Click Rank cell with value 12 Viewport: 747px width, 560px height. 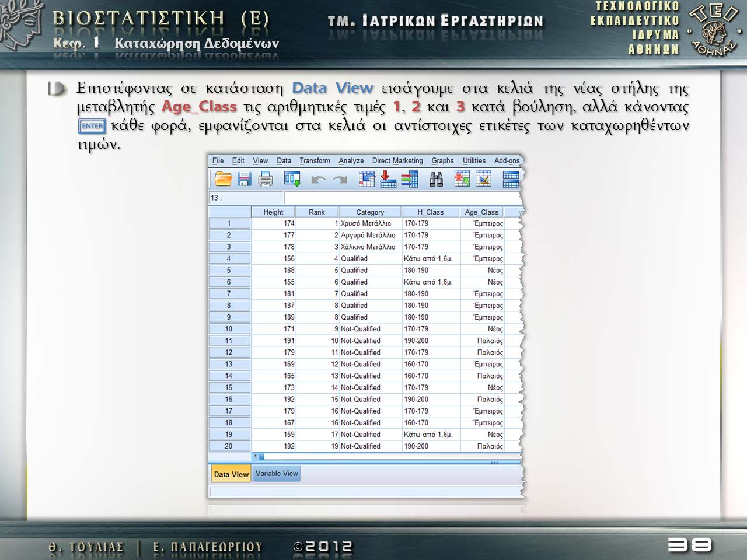pos(317,364)
